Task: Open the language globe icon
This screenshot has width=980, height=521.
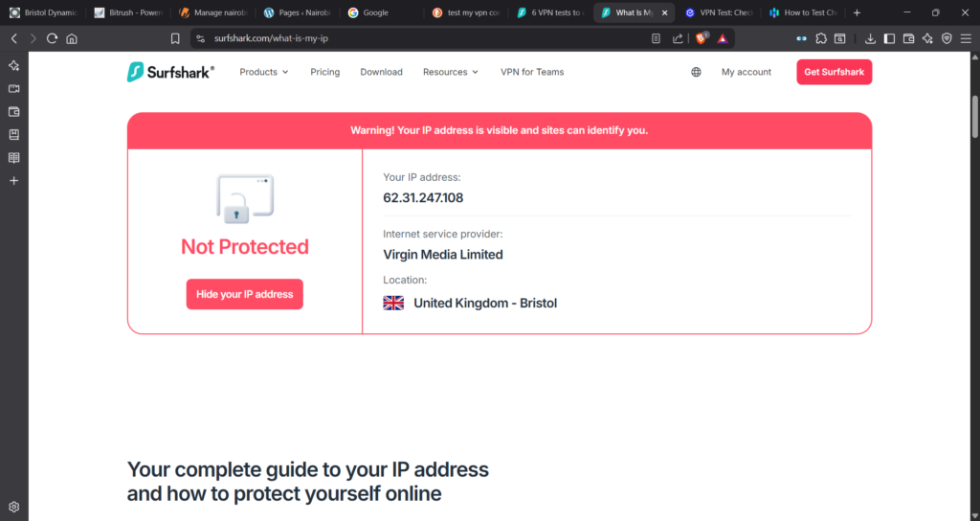Action: pyautogui.click(x=696, y=72)
